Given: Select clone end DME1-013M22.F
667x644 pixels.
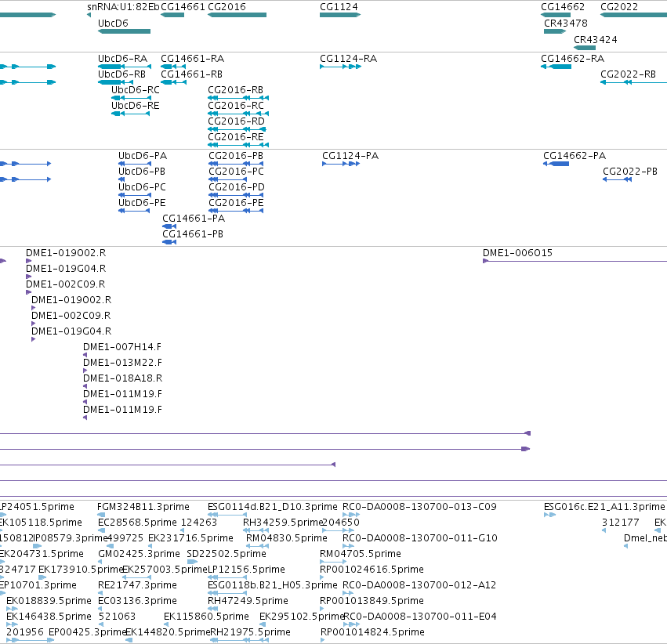Looking at the screenshot, I should coord(122,363).
